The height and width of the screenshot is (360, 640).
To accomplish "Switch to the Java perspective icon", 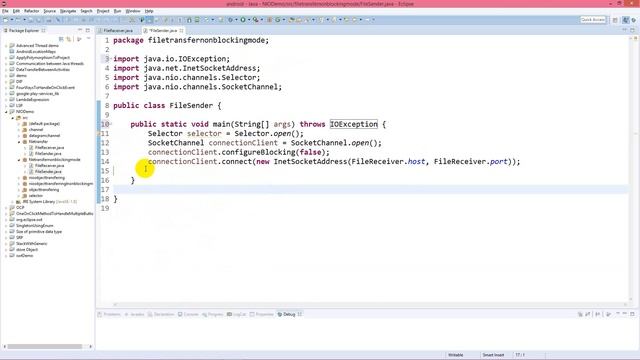I will tap(626, 20).
